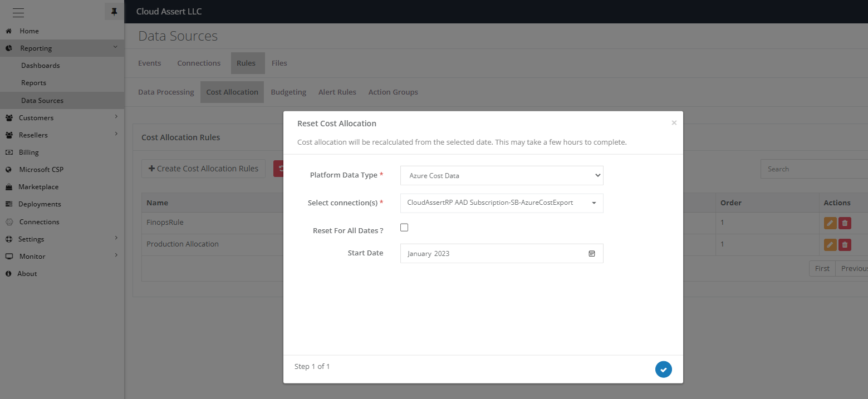Open Dashboards in the sidebar
Viewport: 868px width, 399px height.
[x=40, y=65]
